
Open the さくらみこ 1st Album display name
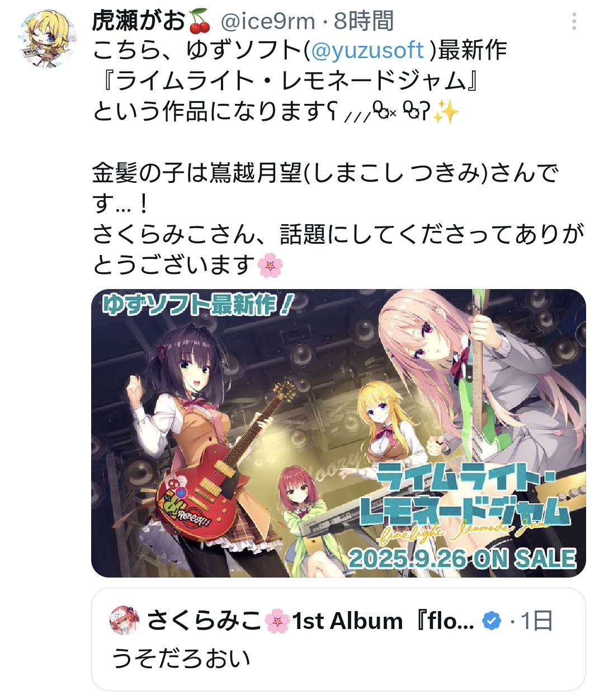(310, 621)
